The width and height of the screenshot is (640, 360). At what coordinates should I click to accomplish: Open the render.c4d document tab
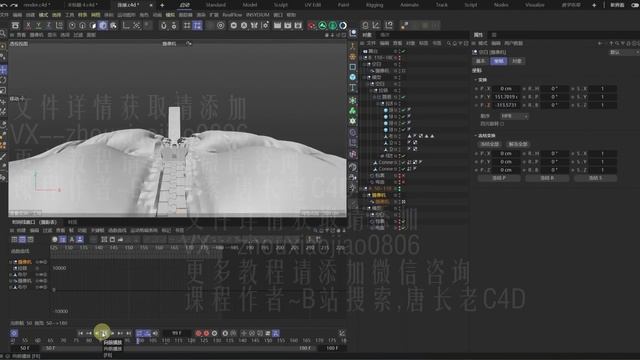[37, 5]
